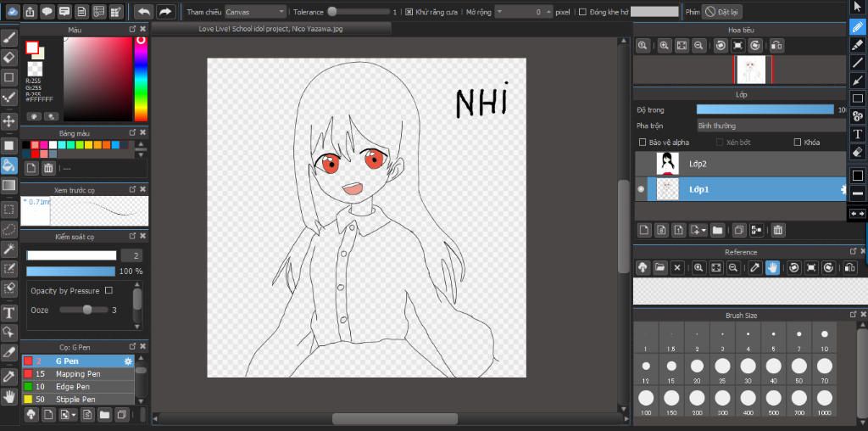Viewport: 868px width, 431px height.
Task: Select the Brush tool in left toolbar
Action: [x=9, y=37]
